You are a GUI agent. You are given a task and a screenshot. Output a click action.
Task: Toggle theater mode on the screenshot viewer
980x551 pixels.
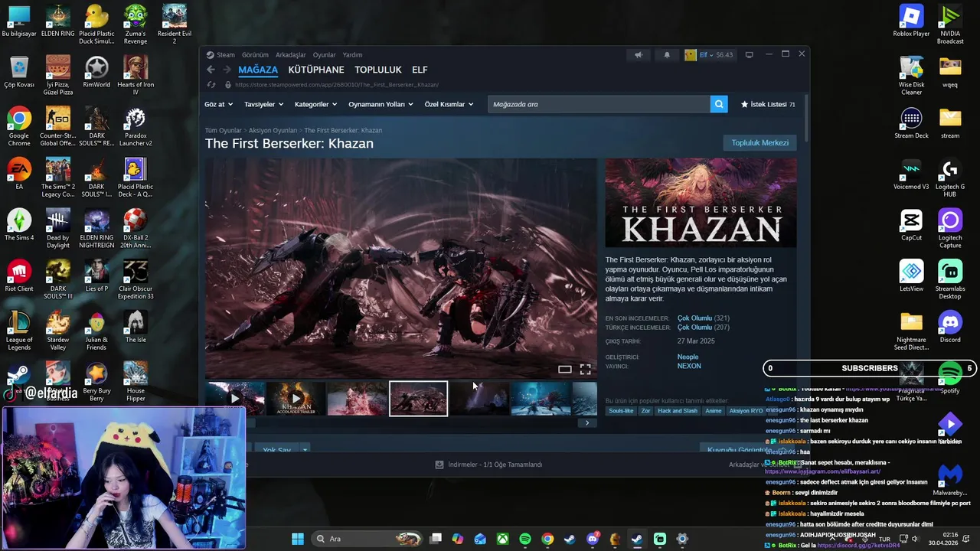[565, 370]
